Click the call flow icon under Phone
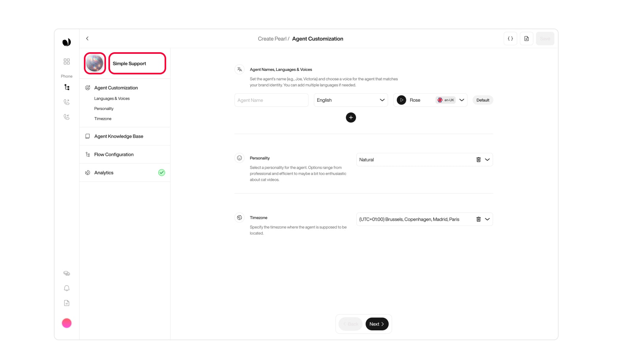This screenshot has width=618, height=364. pos(66,87)
